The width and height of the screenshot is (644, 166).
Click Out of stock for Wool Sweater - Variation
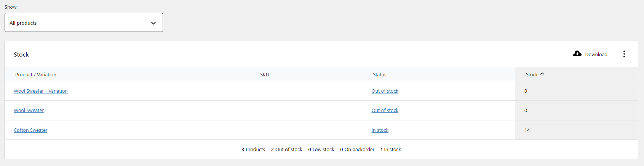point(385,91)
